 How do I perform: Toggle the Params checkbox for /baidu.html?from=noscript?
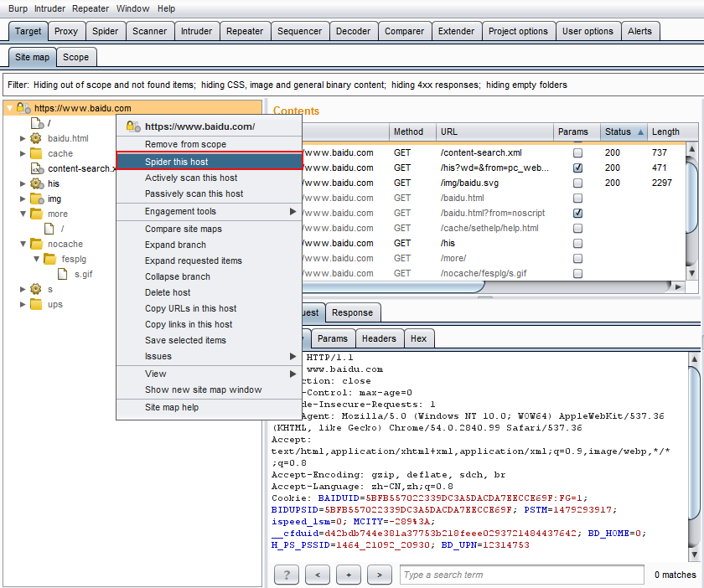tap(577, 214)
